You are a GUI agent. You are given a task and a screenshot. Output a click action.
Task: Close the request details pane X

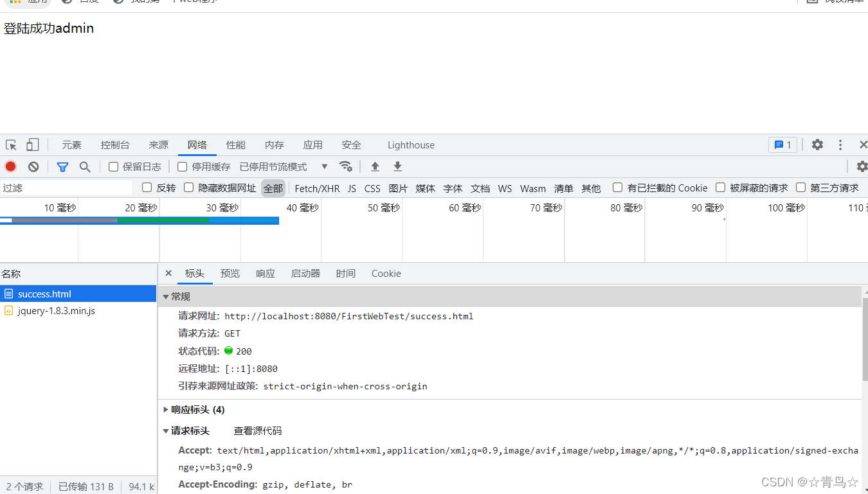(168, 273)
